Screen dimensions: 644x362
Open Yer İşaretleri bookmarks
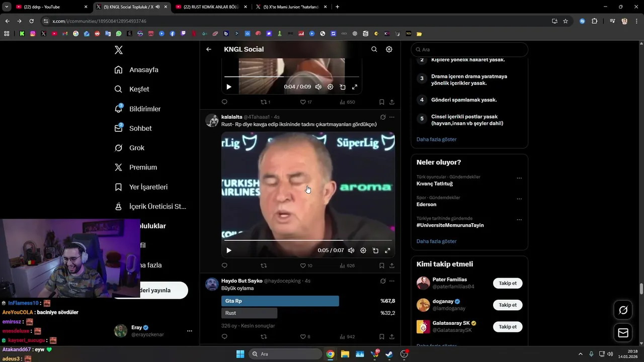pos(141,187)
